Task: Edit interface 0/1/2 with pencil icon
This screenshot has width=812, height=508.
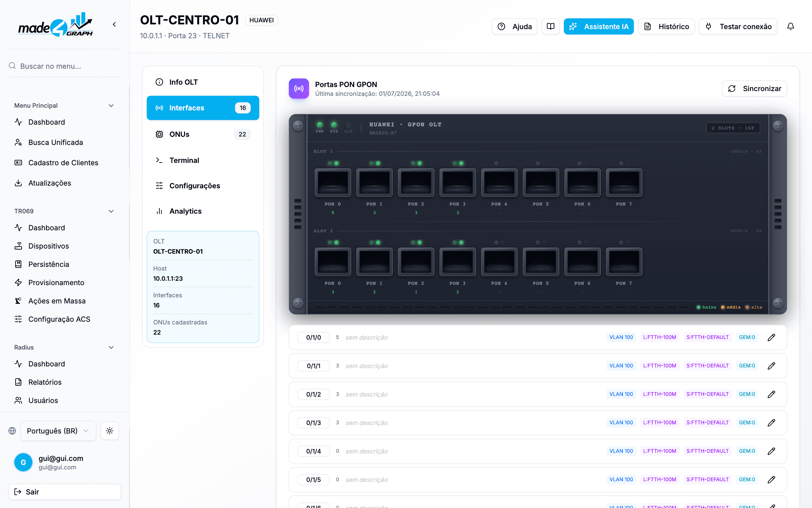Action: click(771, 394)
